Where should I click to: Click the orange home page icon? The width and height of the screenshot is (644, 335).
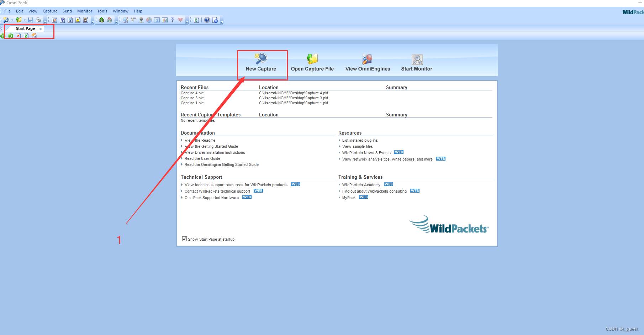point(34,36)
